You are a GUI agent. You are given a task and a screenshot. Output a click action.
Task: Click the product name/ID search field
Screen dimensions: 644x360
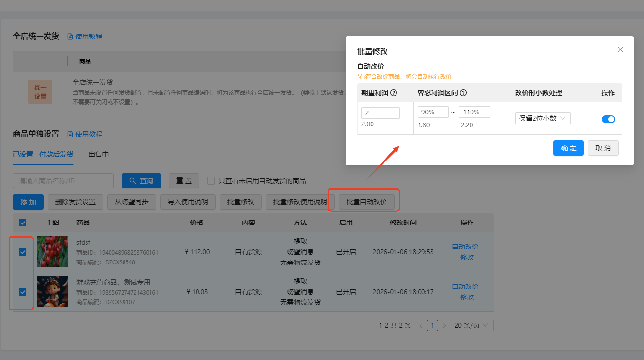[x=63, y=181]
